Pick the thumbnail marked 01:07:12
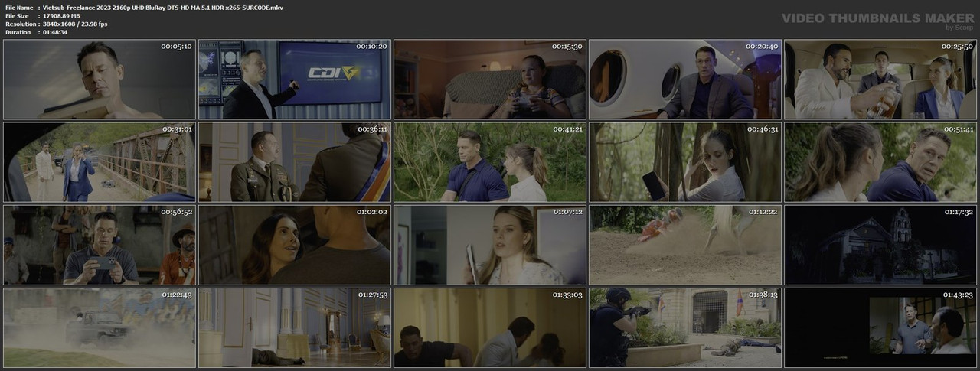980x371 pixels. click(490, 245)
